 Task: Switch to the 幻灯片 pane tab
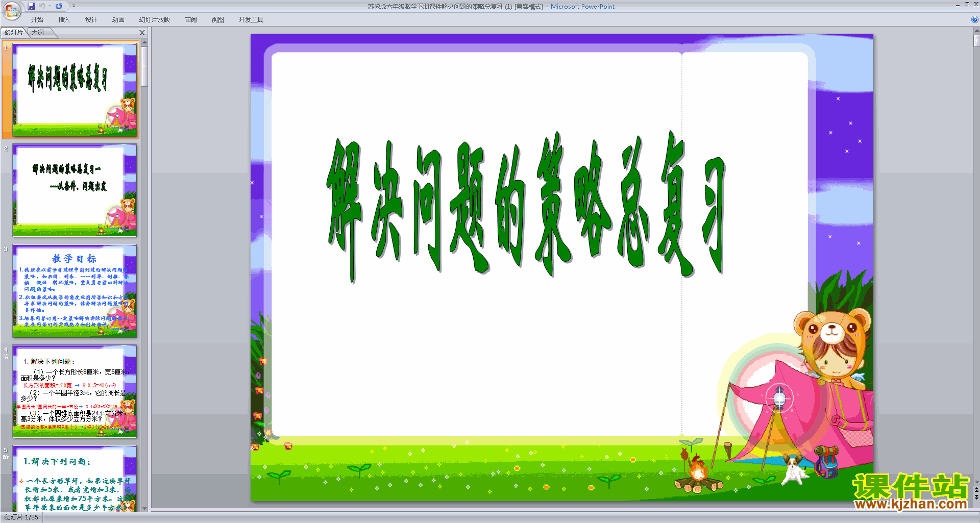(14, 33)
